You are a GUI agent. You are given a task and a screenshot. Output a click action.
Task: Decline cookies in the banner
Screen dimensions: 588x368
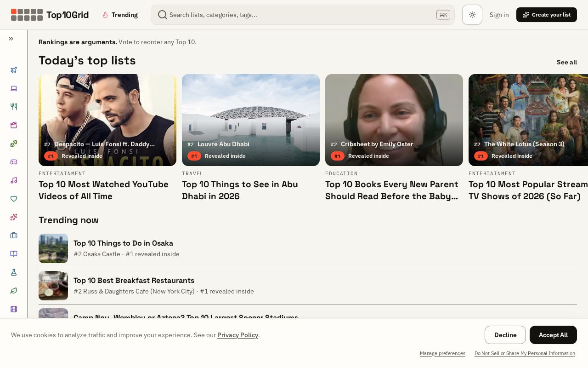[505, 335]
